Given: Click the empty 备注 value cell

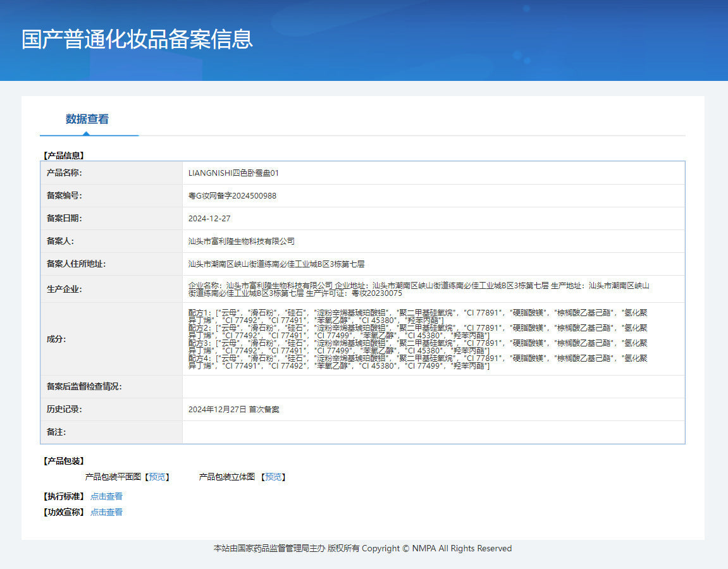Looking at the screenshot, I should [x=433, y=432].
